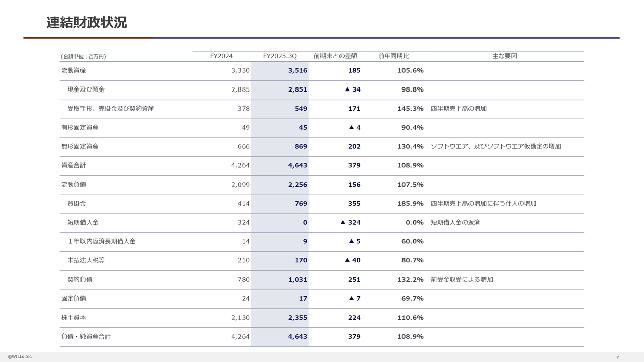The image size is (644, 362).
Task: Select the 現金及び預金 row label
Action: [x=86, y=89]
